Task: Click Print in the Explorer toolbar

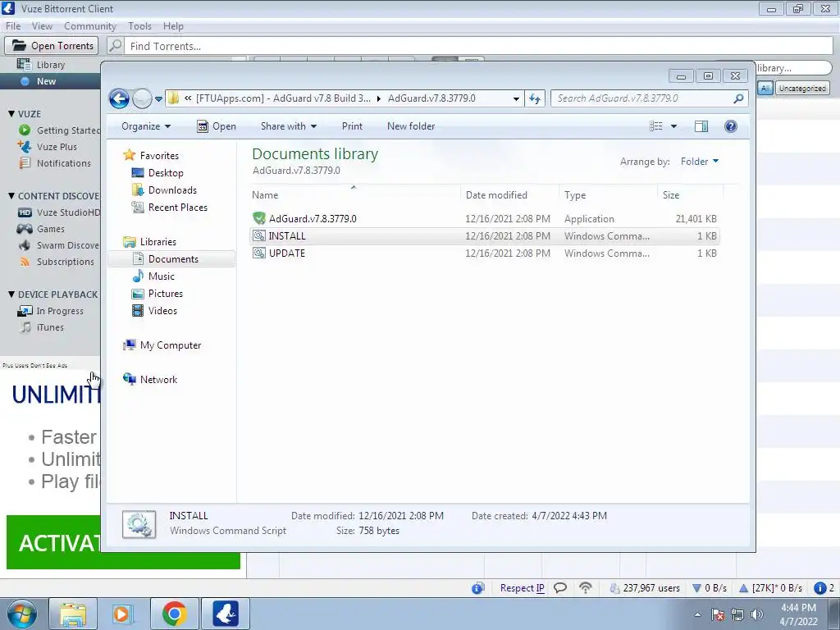Action: pos(352,126)
